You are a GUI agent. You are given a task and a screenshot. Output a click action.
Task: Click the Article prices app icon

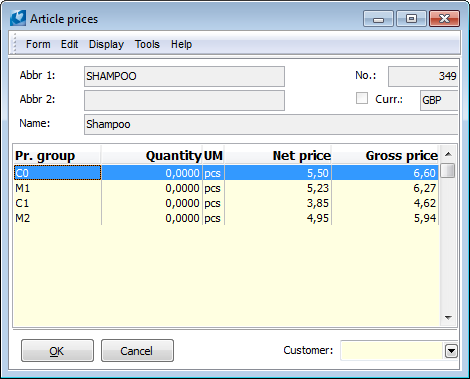[x=18, y=18]
